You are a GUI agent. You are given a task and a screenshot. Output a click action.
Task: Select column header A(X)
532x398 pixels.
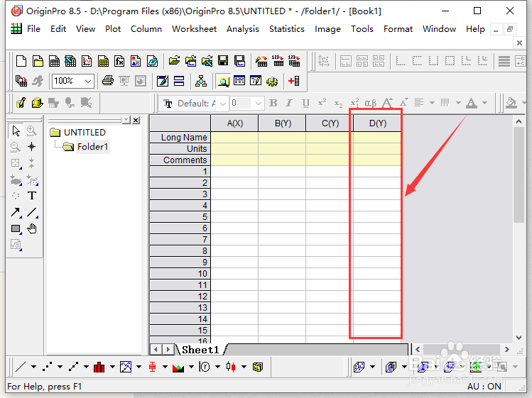235,123
